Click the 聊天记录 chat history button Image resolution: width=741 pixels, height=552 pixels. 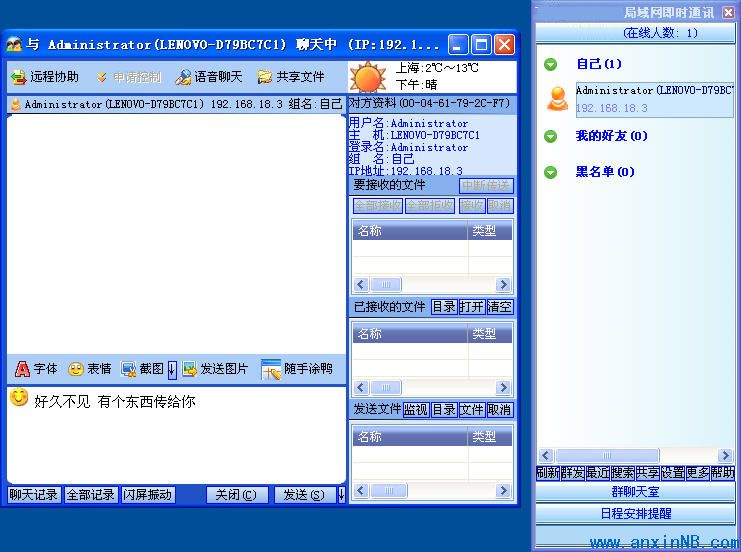34,494
